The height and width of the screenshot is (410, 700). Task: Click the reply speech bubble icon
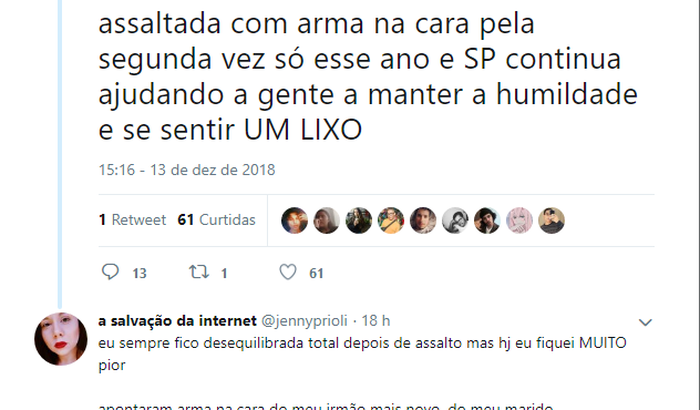111,272
